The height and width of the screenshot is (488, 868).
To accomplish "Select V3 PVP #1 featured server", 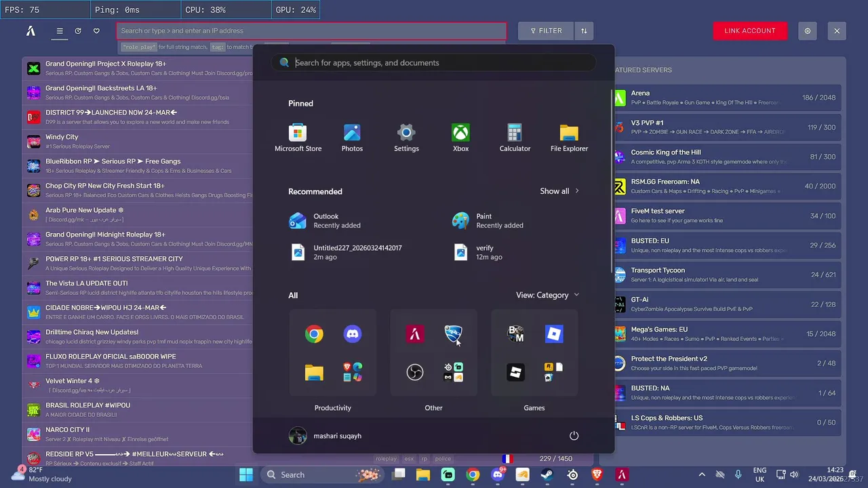I will click(726, 127).
